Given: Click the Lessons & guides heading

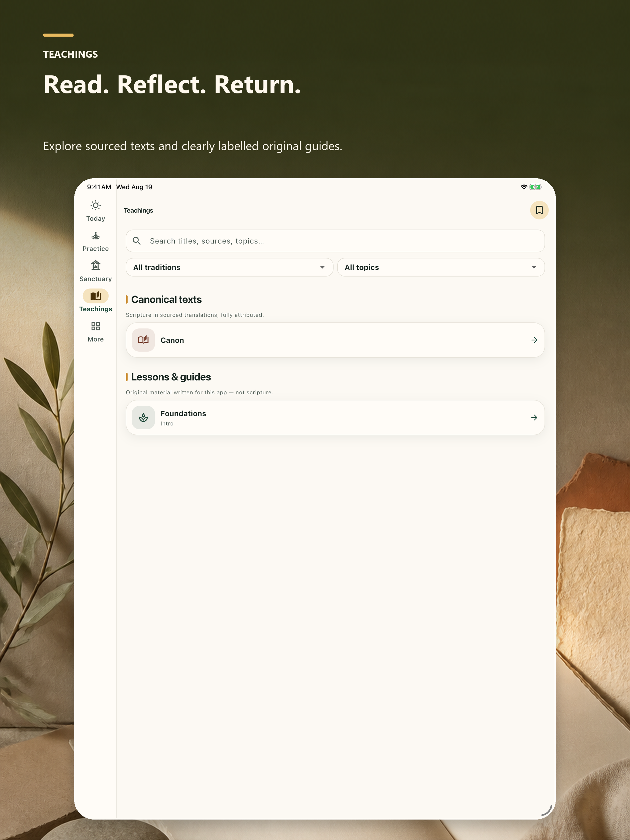Looking at the screenshot, I should [171, 377].
